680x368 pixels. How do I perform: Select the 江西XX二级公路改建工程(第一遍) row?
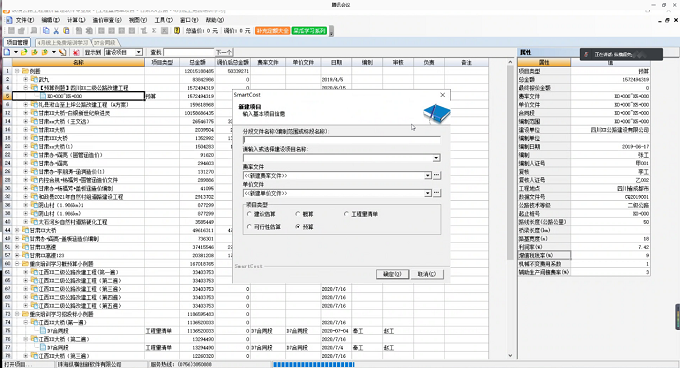(78, 272)
